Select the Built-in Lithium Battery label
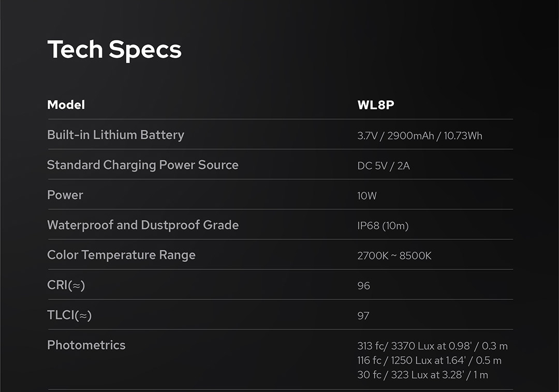Screen dimensions: 559x392 (115, 135)
